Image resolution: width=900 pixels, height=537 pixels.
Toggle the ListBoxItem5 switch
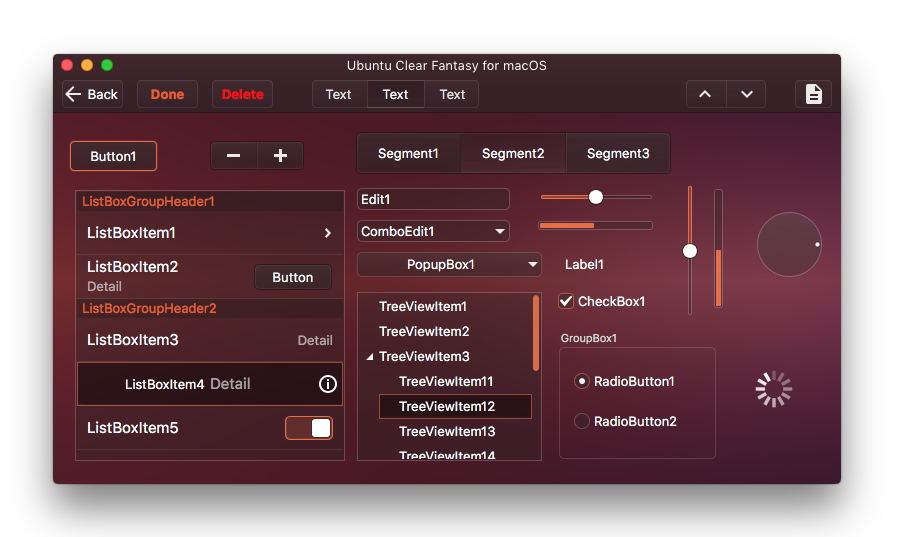click(309, 428)
